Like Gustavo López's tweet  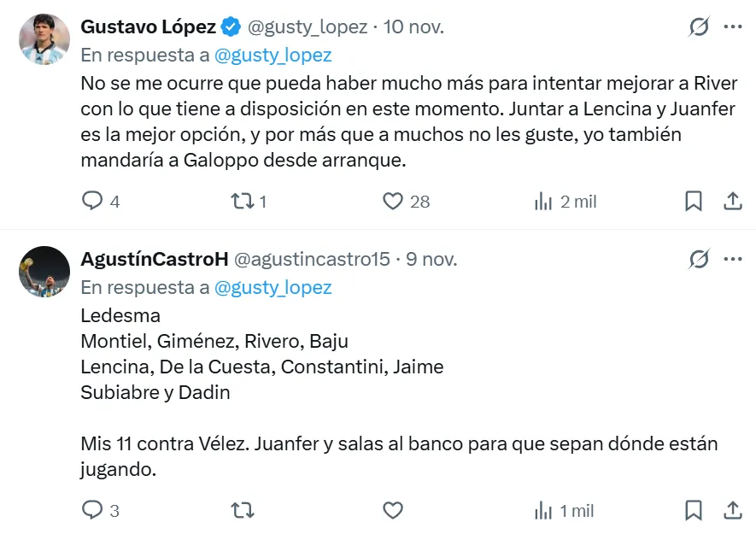point(393,202)
